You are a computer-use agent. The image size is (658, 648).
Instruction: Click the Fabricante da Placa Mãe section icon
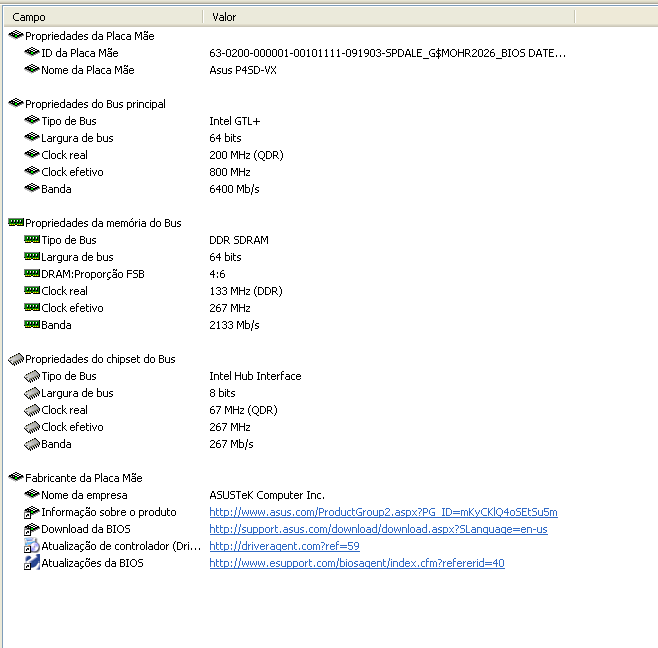click(16, 477)
